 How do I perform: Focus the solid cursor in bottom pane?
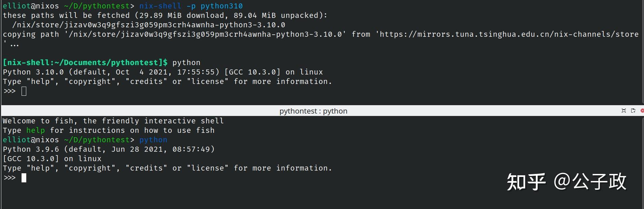click(x=24, y=178)
